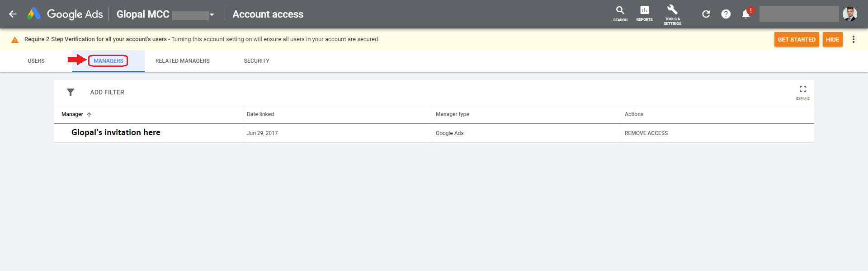
Task: Open the user profile avatar
Action: [849, 14]
